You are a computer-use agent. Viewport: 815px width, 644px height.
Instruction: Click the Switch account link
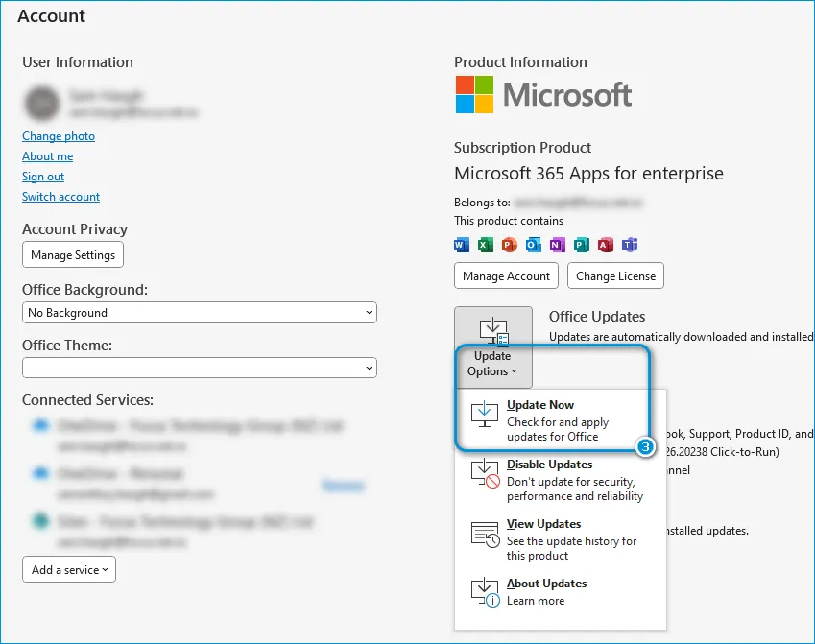coord(60,197)
